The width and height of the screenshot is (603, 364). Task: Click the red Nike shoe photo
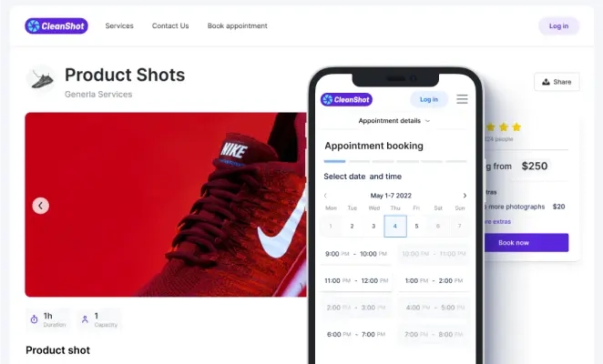[x=166, y=205]
